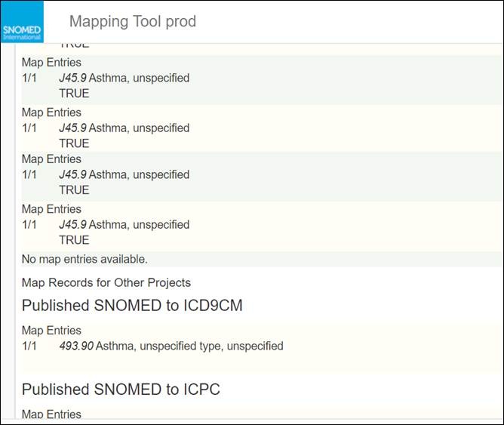Click the SNOMED International logo
This screenshot has height=425, width=504.
tap(22, 22)
